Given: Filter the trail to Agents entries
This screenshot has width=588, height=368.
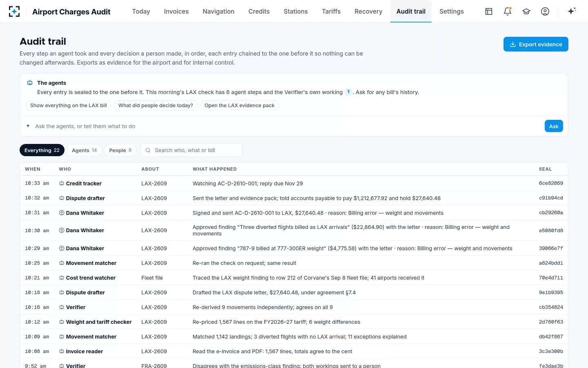Looking at the screenshot, I should coord(85,150).
